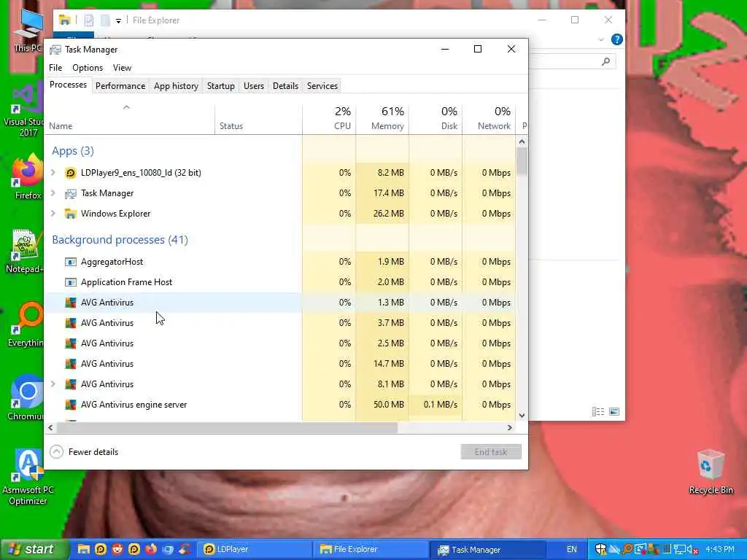The image size is (747, 560).
Task: Switch to LDPlayer taskbar button
Action: 253,550
